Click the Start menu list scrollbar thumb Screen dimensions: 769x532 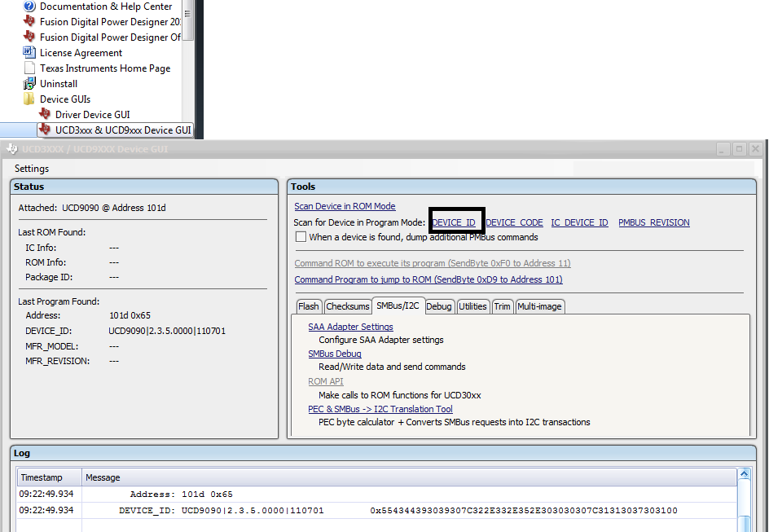coord(187,20)
